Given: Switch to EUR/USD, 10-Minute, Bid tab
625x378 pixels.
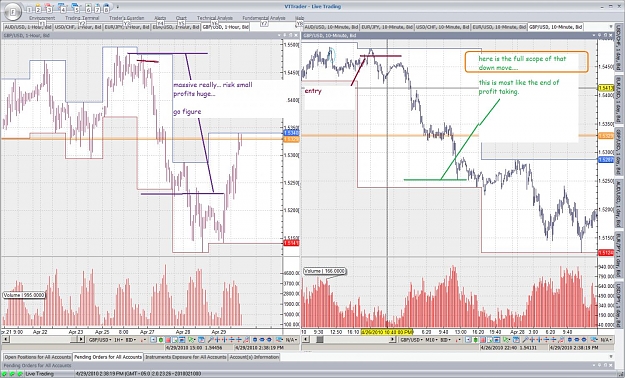Looking at the screenshot, I should click(499, 27).
